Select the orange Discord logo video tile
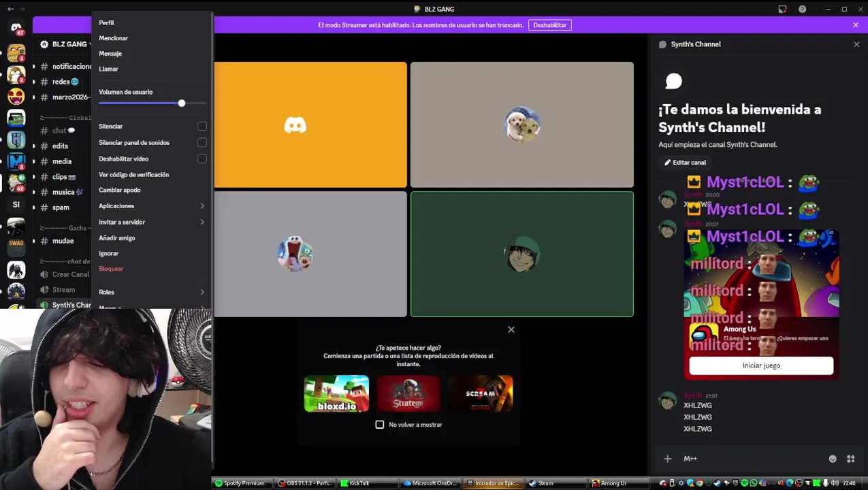Viewport: 868px width, 490px height. (310, 125)
